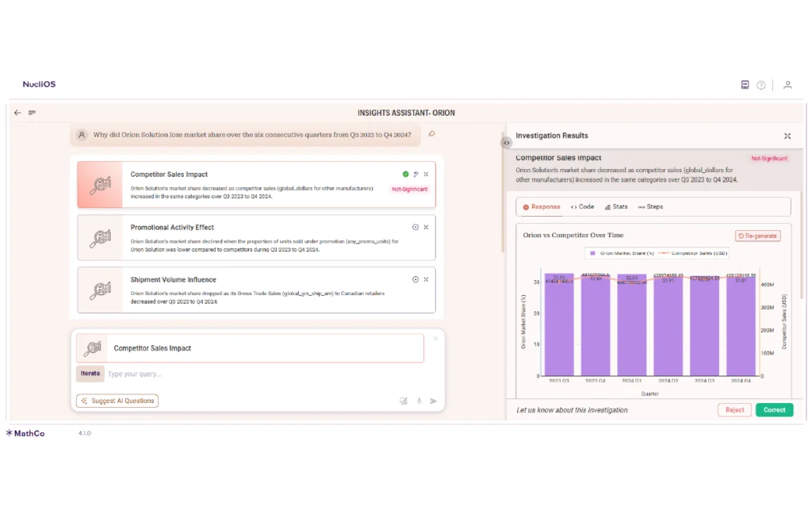812x511 pixels.
Task: Run the Promotional Activity Effect investigation
Action: click(x=416, y=227)
